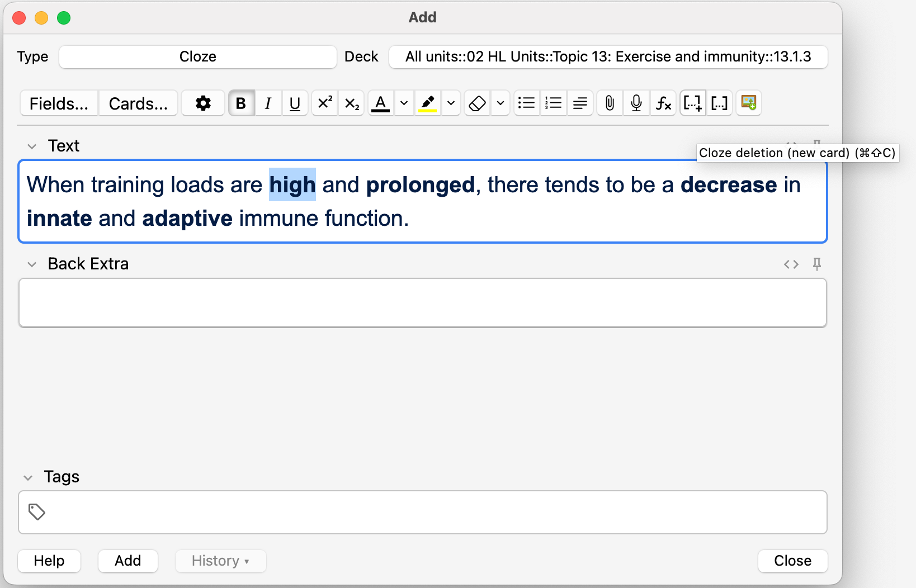916x588 pixels.
Task: Apply the yellow highlight color
Action: pos(428,103)
